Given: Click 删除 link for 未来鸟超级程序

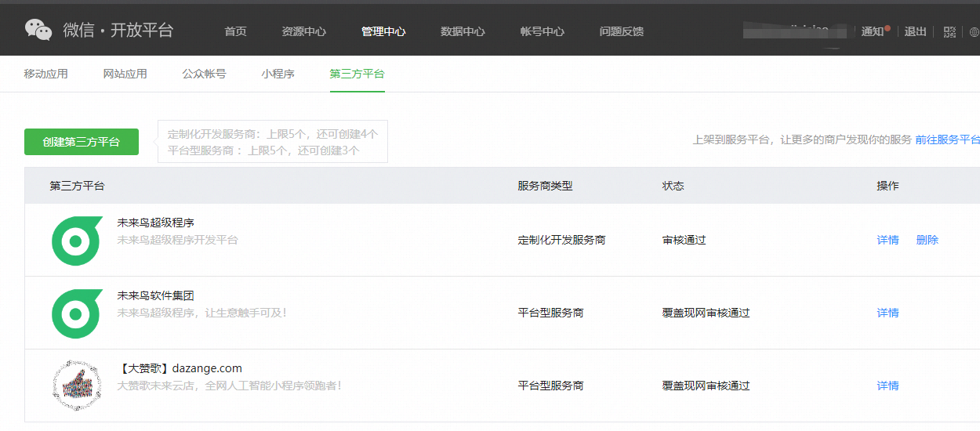Looking at the screenshot, I should coord(927,240).
